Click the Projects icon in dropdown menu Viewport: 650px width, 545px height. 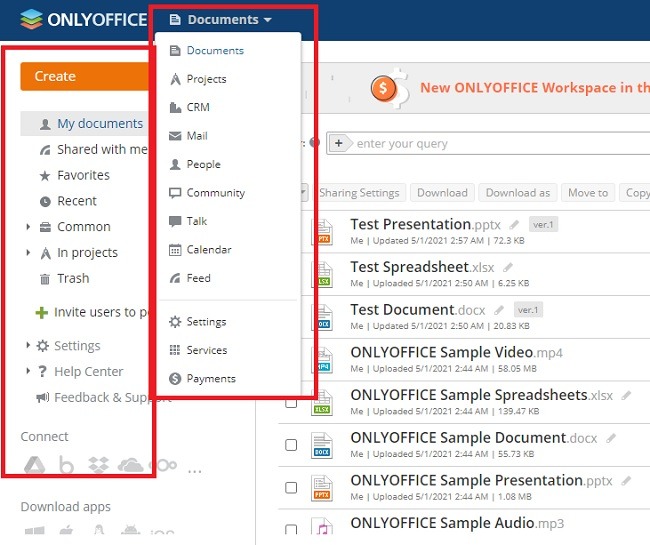175,79
